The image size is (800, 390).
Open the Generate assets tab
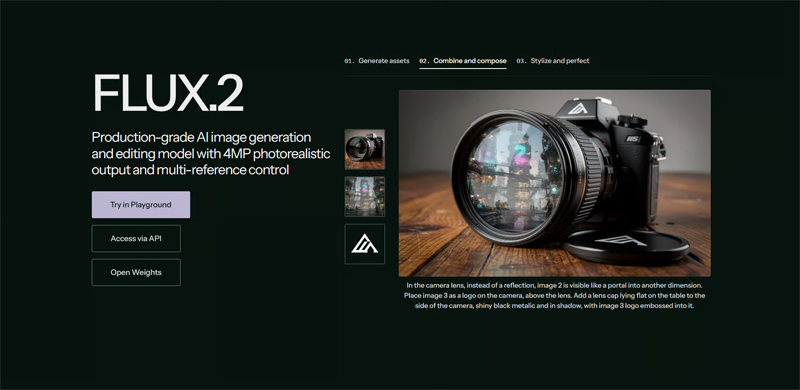pyautogui.click(x=377, y=61)
